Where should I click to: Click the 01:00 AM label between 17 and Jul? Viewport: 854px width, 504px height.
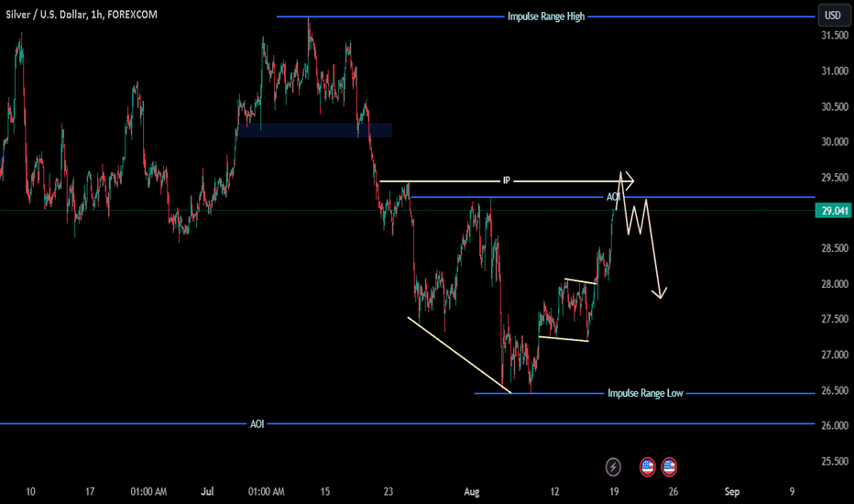148,491
